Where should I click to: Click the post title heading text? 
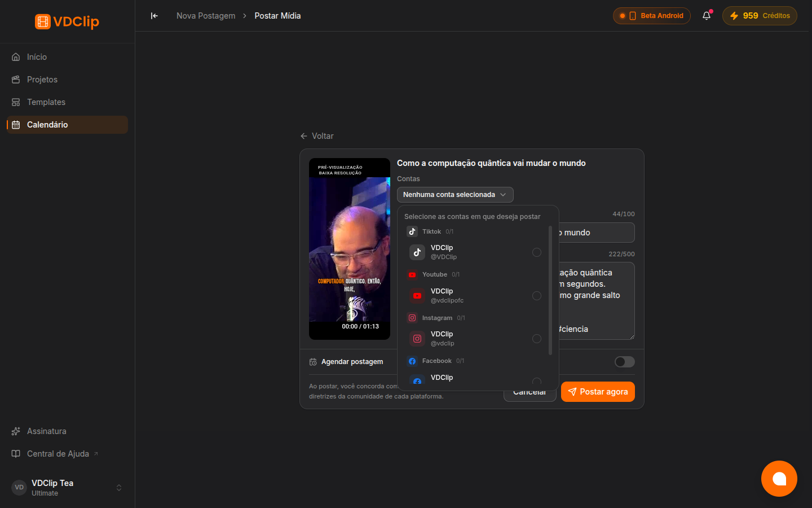491,163
